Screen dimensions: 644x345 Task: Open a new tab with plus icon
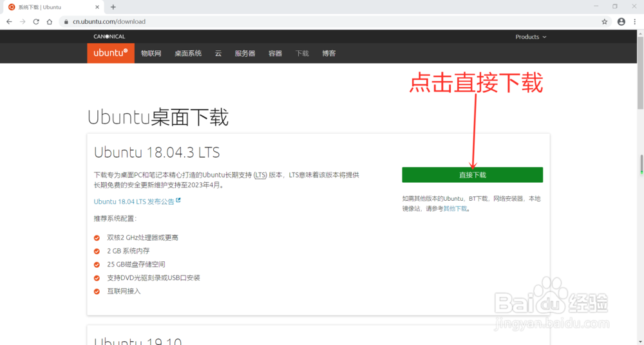[x=113, y=7]
